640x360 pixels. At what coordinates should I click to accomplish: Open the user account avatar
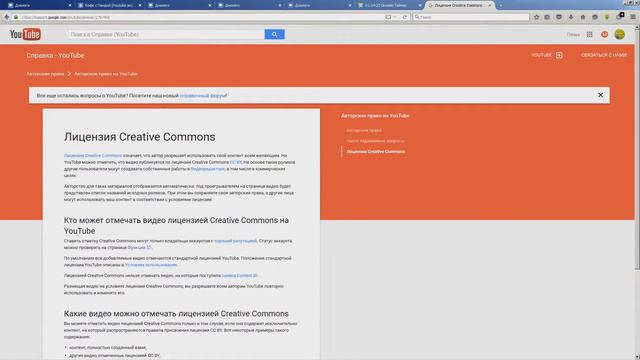pos(620,34)
